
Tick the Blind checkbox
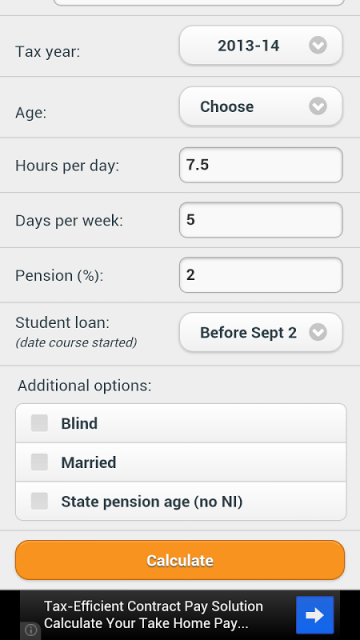point(40,423)
